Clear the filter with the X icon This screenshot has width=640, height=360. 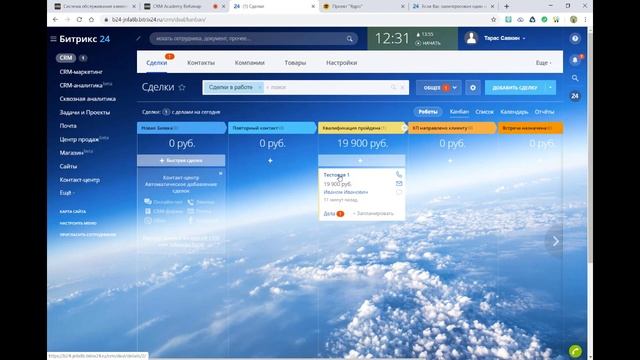[402, 87]
